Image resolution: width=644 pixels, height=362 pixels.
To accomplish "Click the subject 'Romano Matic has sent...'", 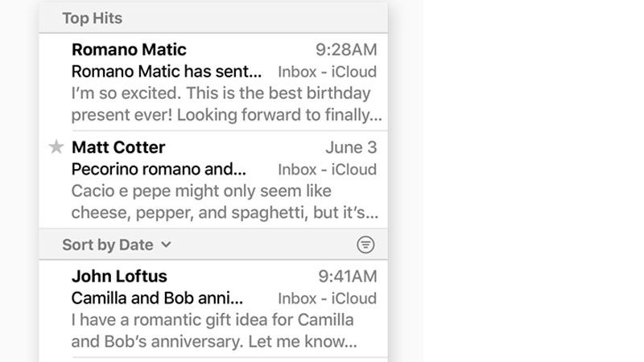I will click(x=167, y=72).
